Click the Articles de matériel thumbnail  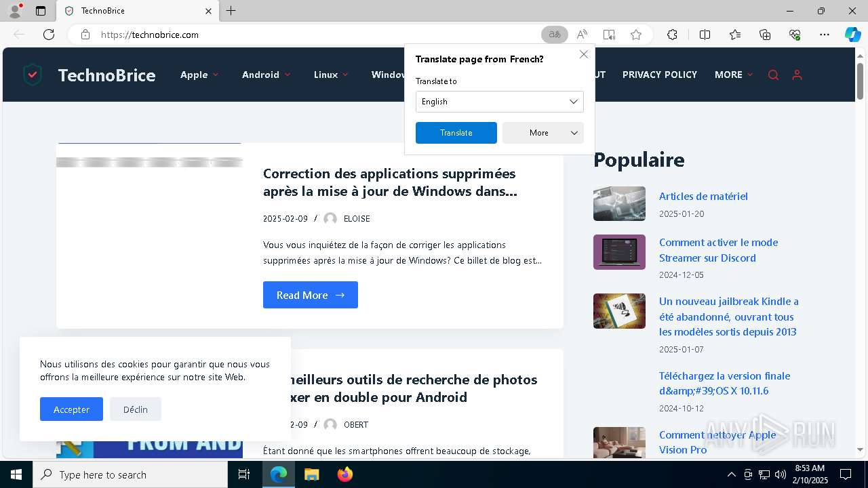(x=619, y=203)
